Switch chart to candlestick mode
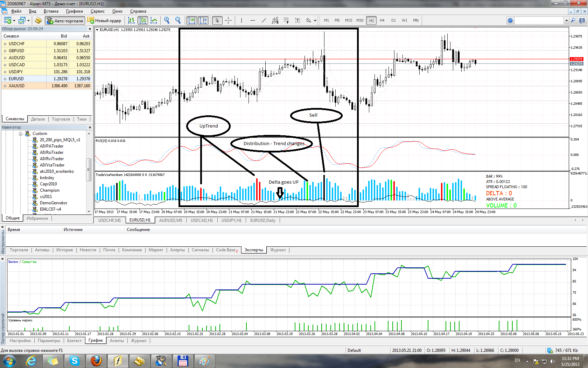Image resolution: width=588 pixels, height=368 pixels. [x=142, y=20]
